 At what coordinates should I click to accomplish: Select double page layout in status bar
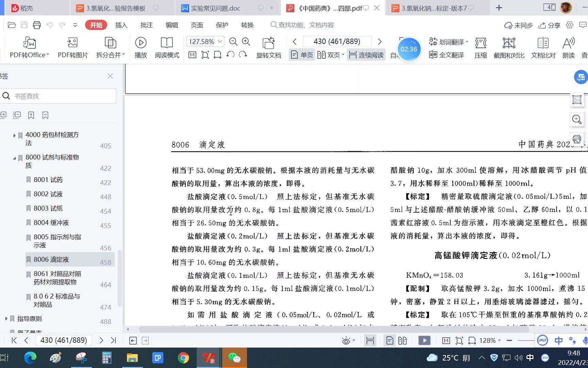pos(403,340)
